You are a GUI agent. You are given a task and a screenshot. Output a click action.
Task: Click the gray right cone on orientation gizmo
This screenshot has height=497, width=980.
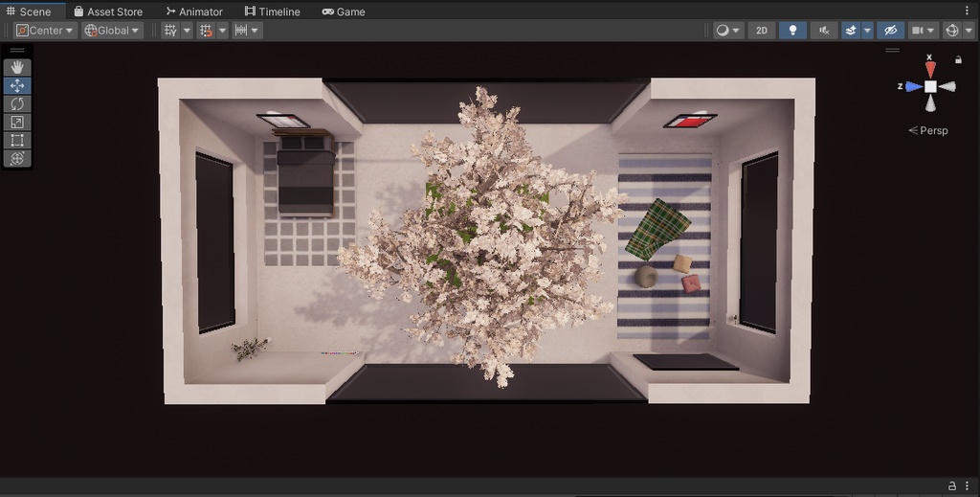click(x=947, y=87)
